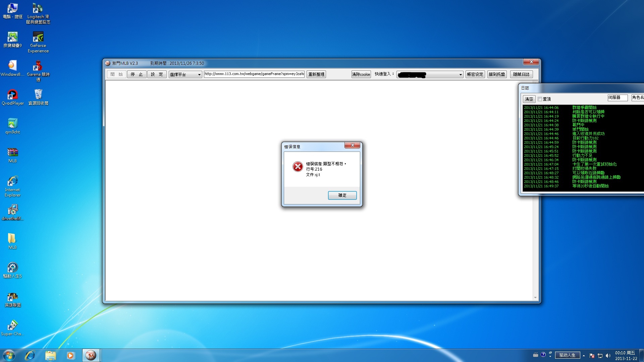Open the 電腦 desktop shortcut

[12, 11]
